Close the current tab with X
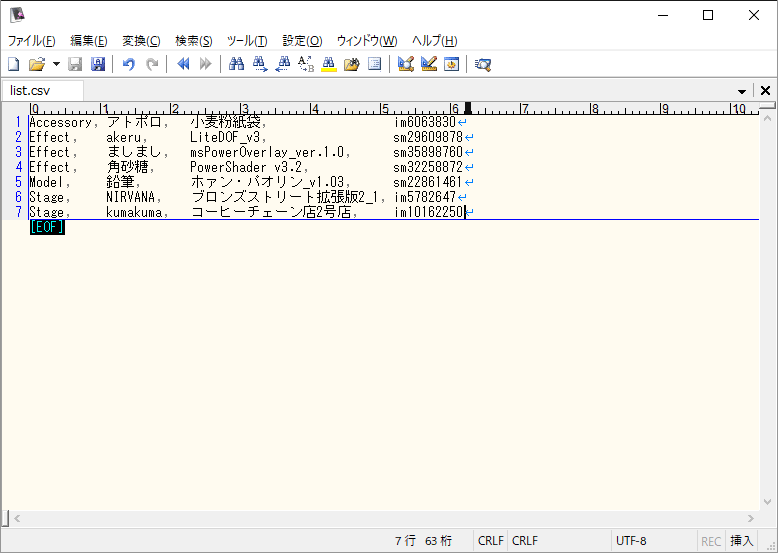Image resolution: width=778 pixels, height=553 pixels. click(765, 90)
